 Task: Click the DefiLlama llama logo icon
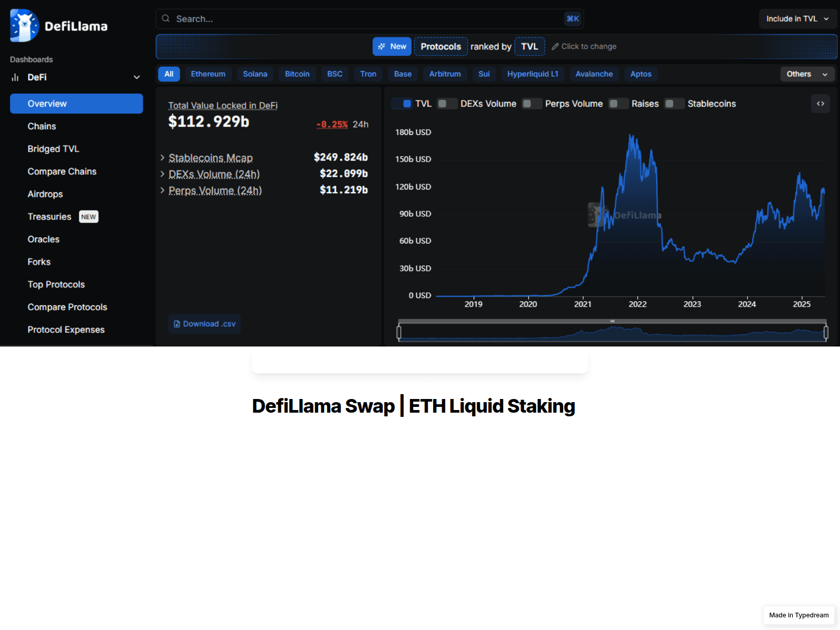tap(24, 26)
